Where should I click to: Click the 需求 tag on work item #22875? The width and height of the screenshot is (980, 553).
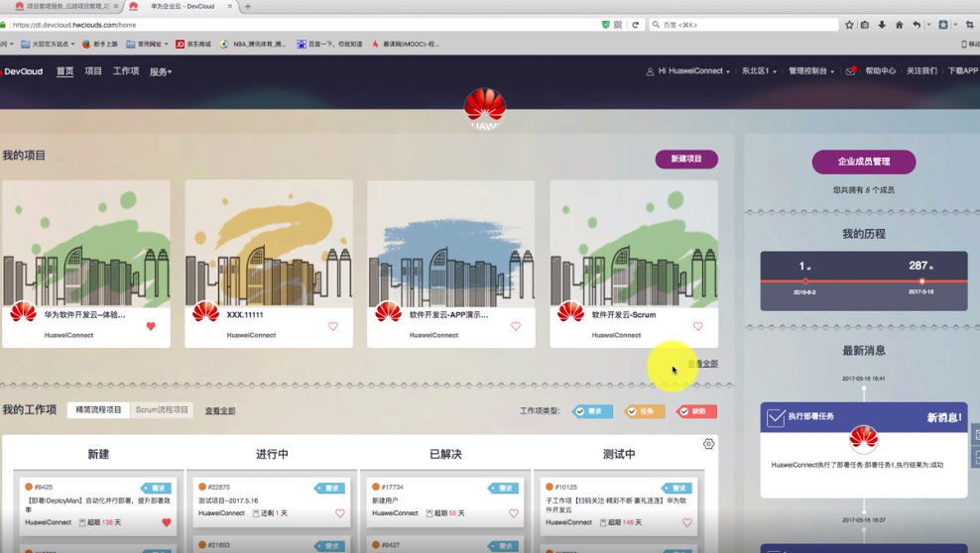coord(330,489)
